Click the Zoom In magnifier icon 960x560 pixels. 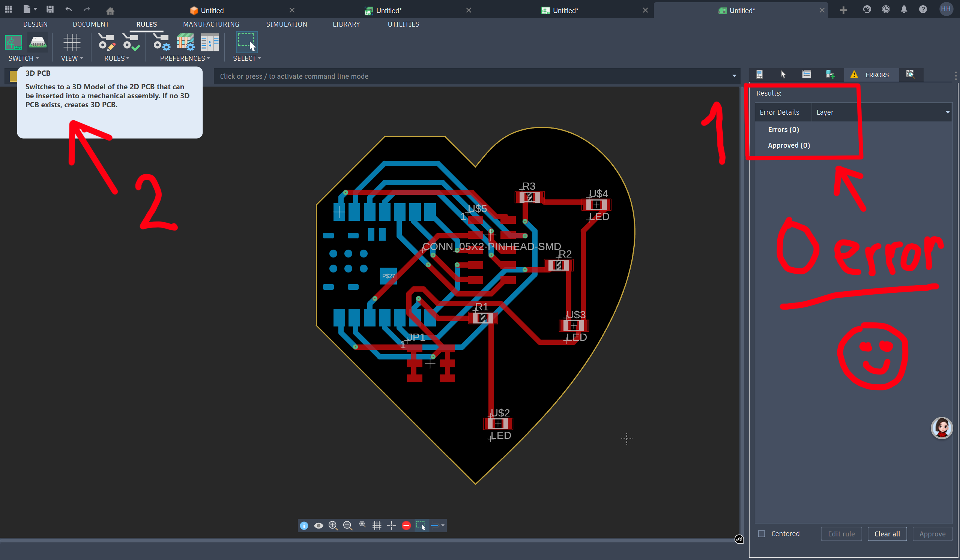click(x=333, y=526)
